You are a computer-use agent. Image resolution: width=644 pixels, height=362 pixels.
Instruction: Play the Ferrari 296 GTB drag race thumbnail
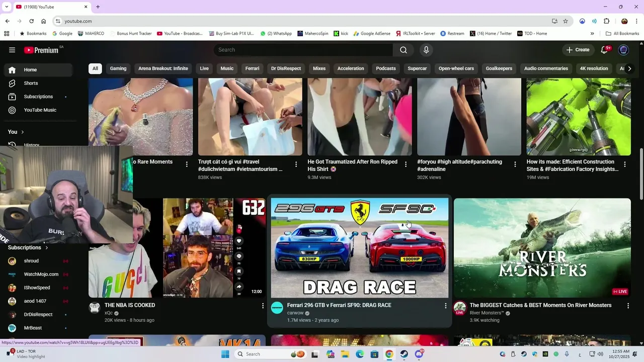tap(360, 248)
